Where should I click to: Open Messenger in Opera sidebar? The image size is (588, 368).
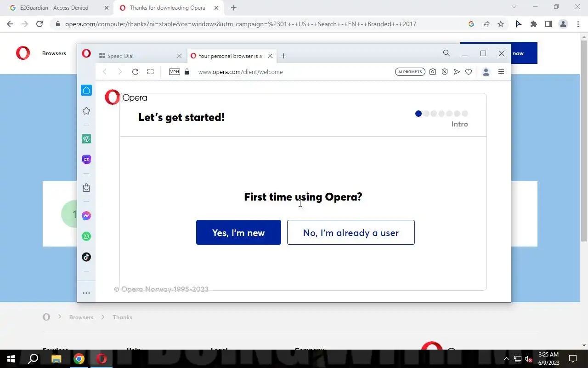(86, 216)
